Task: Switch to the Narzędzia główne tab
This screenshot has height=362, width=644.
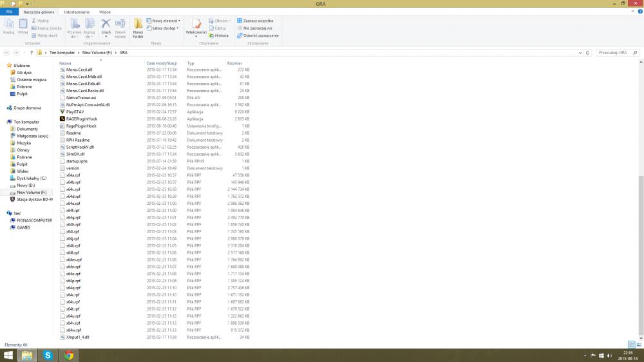Action: pos(39,12)
